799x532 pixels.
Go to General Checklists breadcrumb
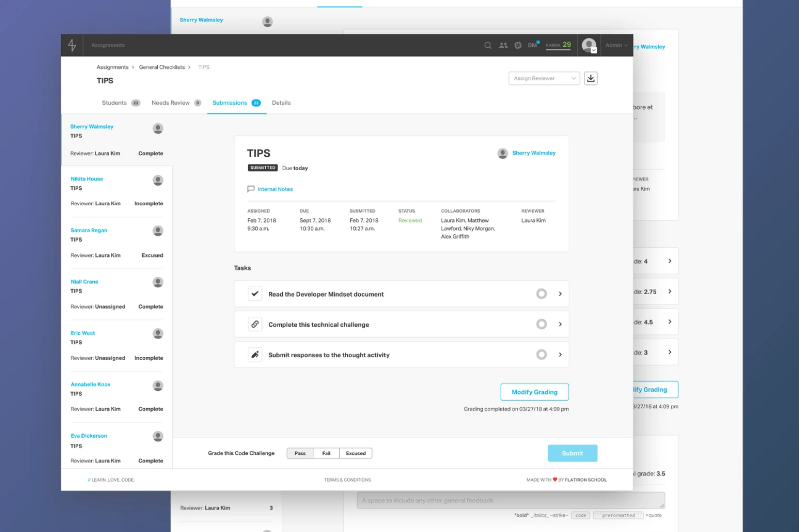point(162,67)
